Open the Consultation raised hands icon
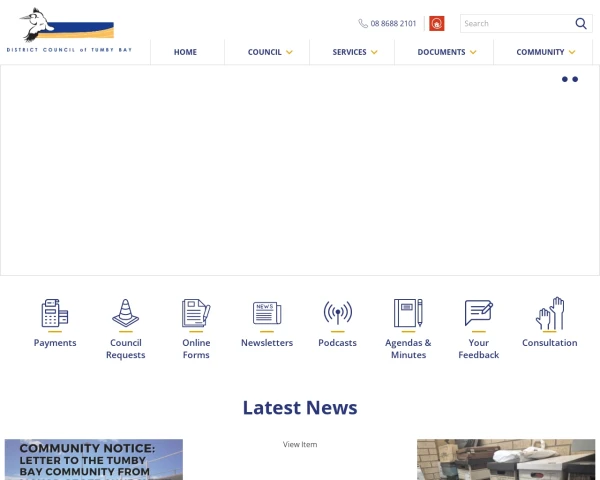The height and width of the screenshot is (480, 600). [x=550, y=313]
